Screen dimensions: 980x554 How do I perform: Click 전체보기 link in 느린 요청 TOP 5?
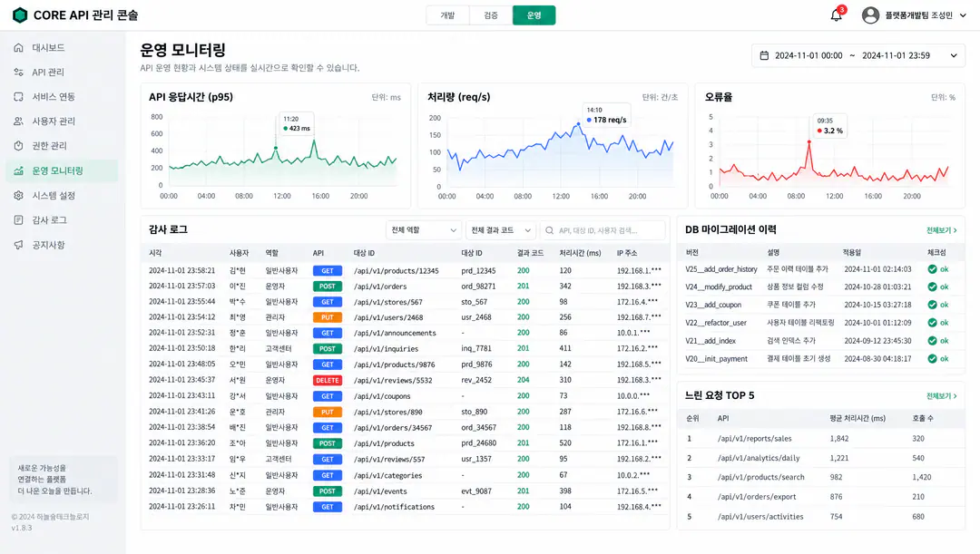pos(941,396)
